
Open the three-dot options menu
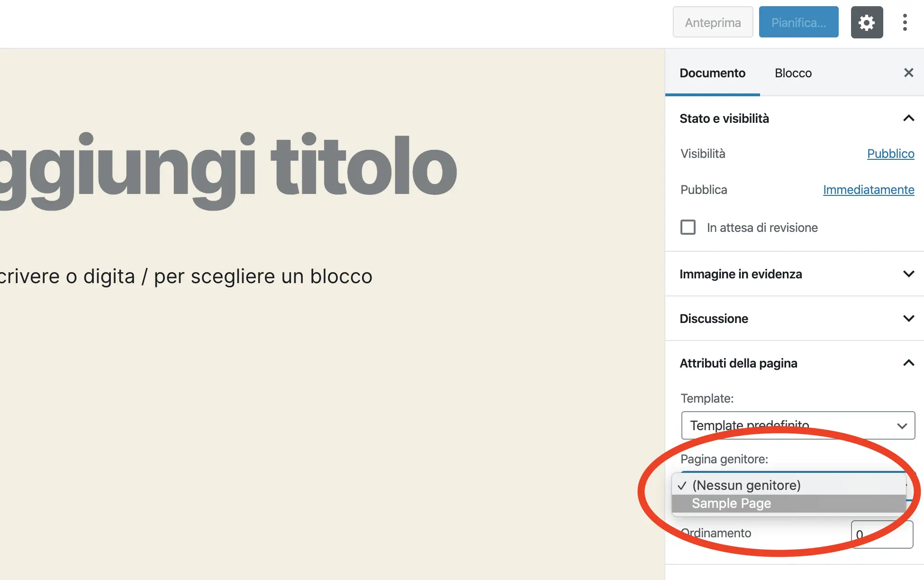(x=905, y=22)
